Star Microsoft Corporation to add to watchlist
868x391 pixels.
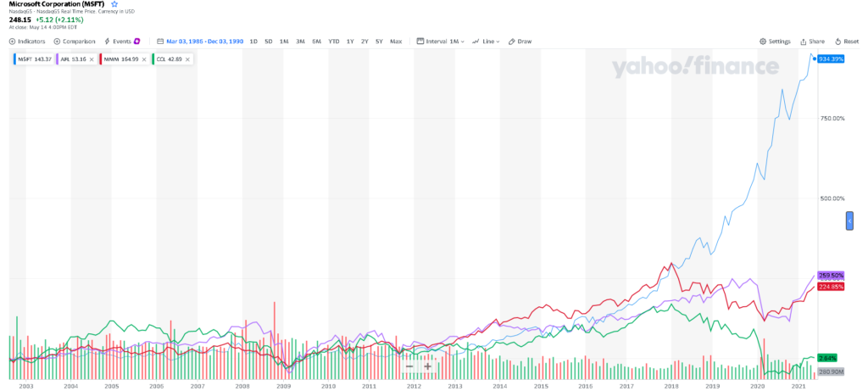114,4
